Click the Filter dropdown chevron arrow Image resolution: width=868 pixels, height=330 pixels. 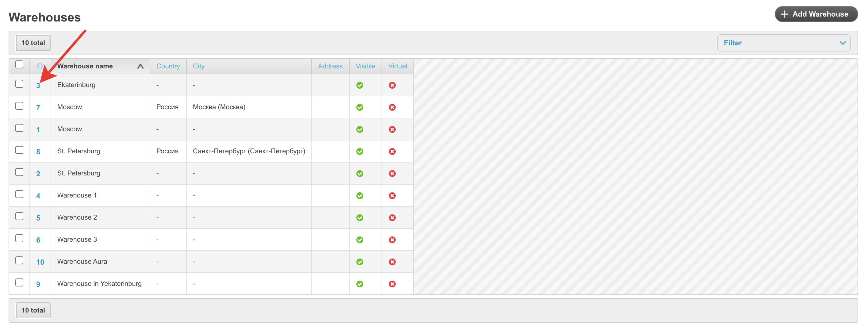(843, 43)
